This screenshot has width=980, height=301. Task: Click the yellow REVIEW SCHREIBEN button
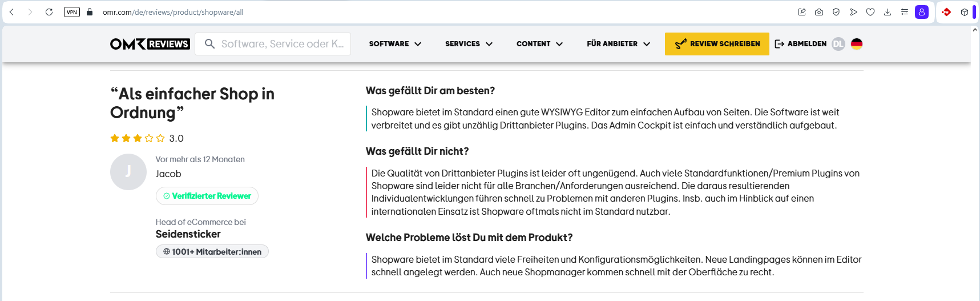pos(717,44)
